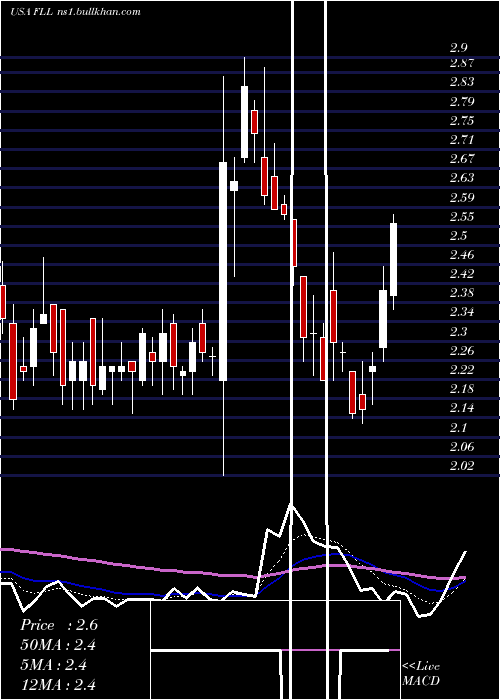This screenshot has height=700, width=500.
Task: Click the 2.14 price axis label
Action: [x=462, y=408]
